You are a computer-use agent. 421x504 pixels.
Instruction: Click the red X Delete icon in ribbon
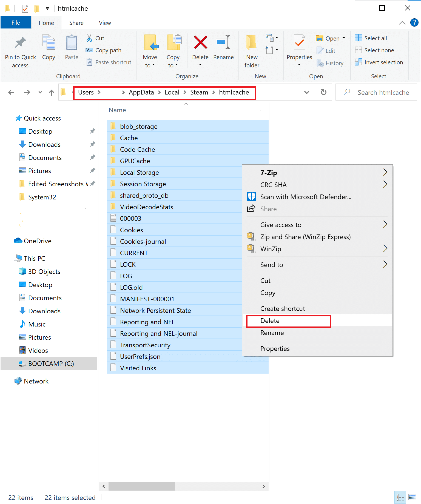tap(200, 43)
